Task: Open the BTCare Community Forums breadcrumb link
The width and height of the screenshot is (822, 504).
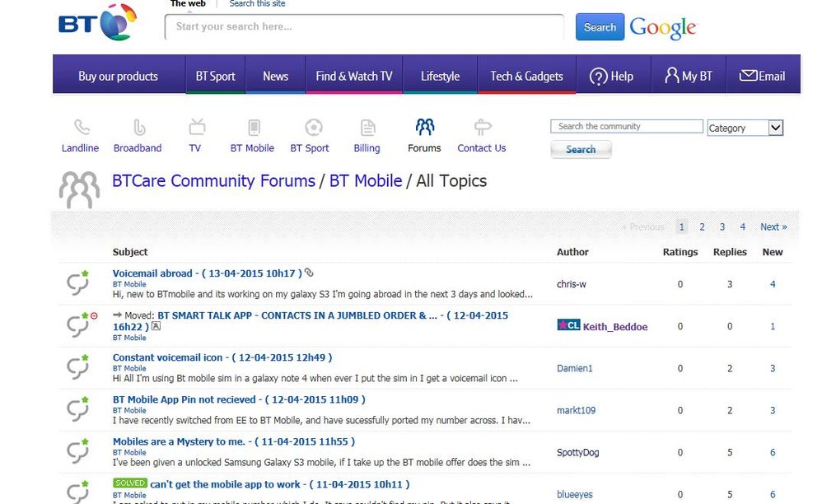Action: [x=214, y=180]
